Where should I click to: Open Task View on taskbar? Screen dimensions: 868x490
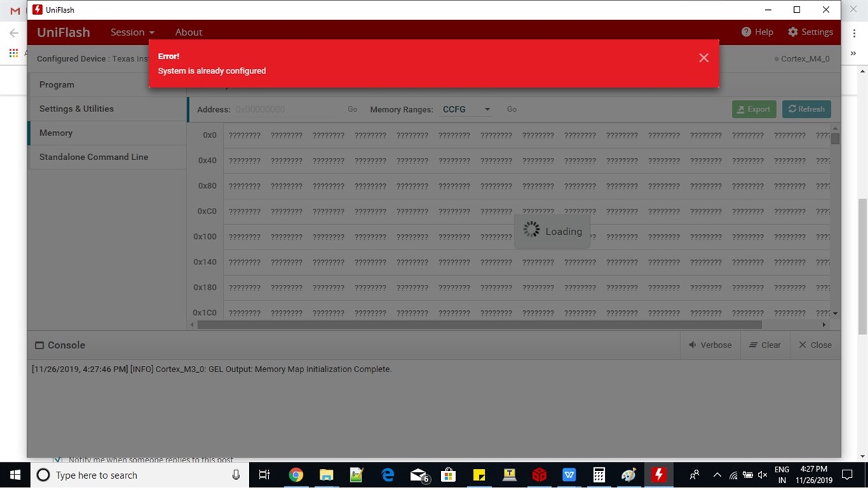(264, 475)
